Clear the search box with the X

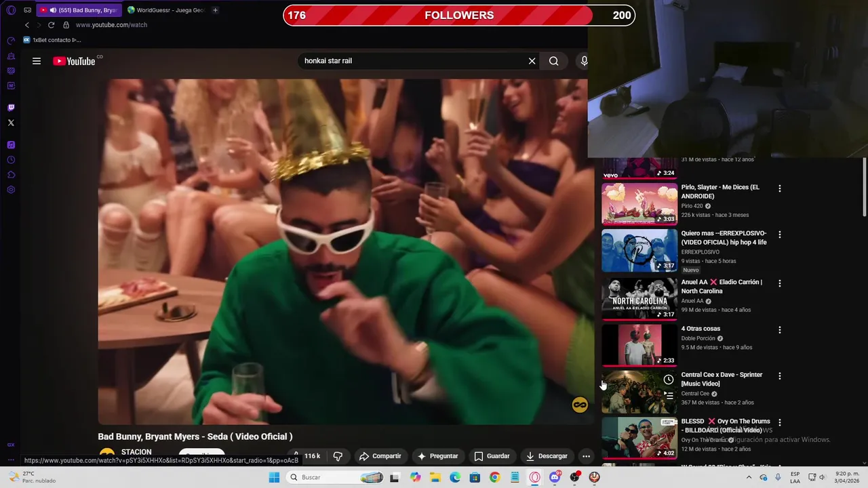coord(532,61)
